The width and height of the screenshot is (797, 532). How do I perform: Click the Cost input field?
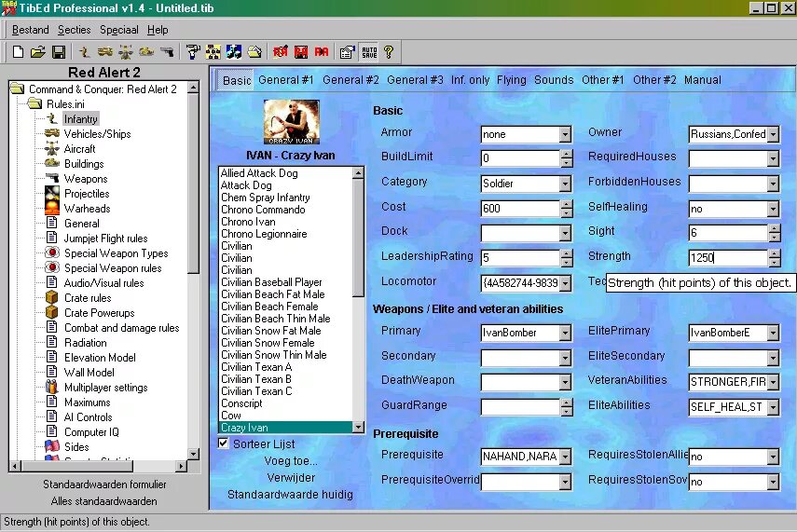(520, 209)
